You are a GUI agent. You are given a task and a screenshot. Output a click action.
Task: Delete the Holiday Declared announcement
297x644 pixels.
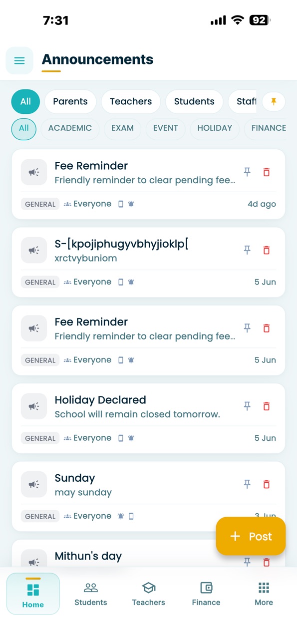coord(267,406)
